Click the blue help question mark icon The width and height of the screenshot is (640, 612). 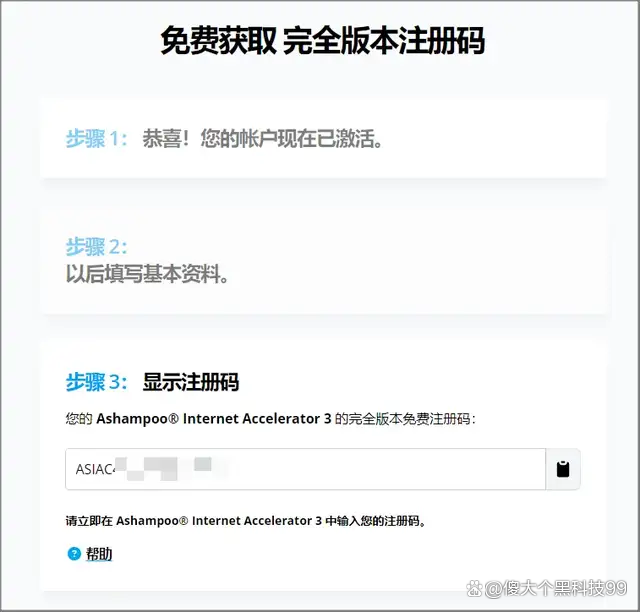coord(74,554)
